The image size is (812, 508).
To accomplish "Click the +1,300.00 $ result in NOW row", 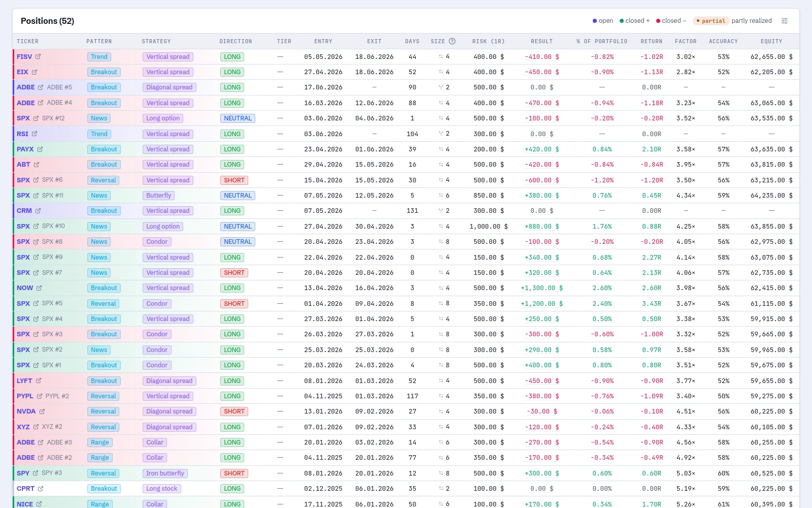I will [542, 288].
